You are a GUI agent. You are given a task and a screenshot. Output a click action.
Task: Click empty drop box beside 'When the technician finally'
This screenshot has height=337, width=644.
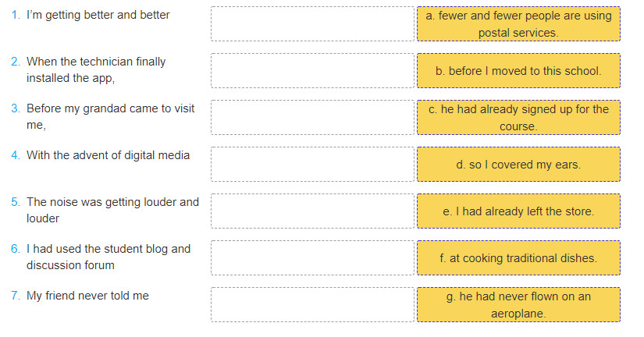pos(312,71)
